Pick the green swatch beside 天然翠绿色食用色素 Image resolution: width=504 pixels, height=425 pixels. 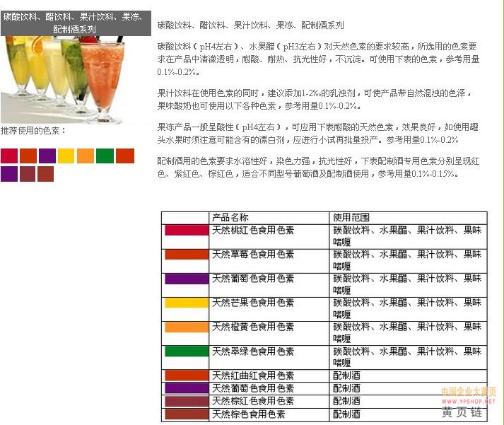pos(187,351)
